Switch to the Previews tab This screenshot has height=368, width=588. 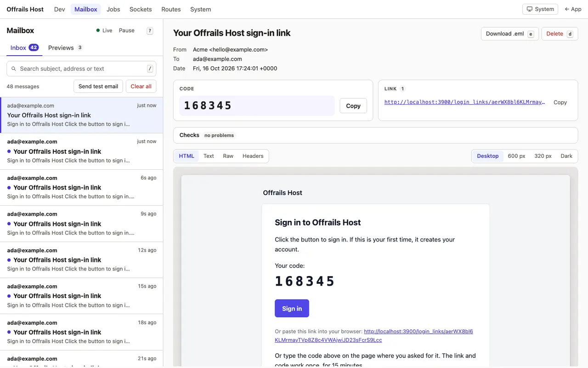[x=65, y=48]
